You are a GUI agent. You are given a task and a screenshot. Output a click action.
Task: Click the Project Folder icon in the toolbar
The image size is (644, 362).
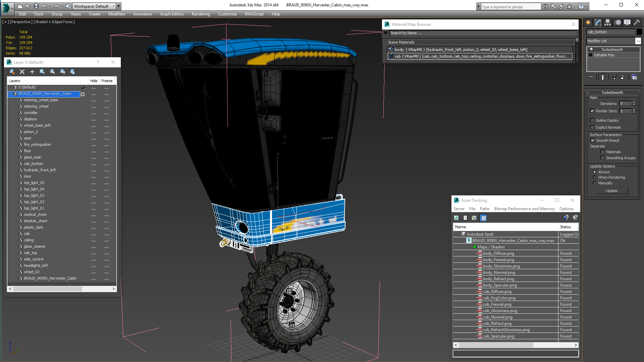tap(68, 6)
